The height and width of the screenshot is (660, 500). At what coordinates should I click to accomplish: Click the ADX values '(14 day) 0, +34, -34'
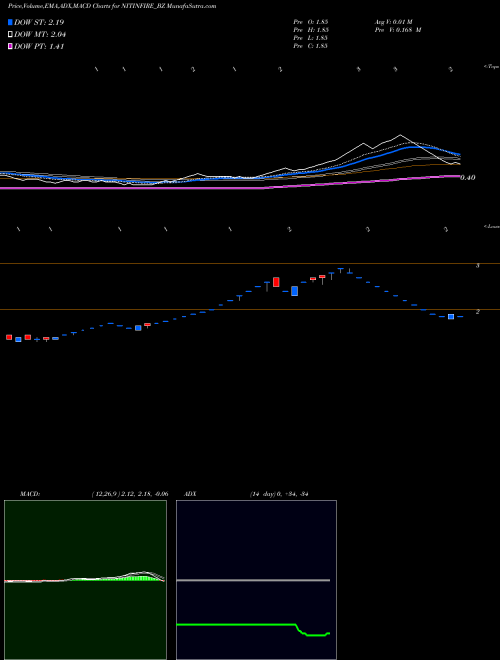279,494
